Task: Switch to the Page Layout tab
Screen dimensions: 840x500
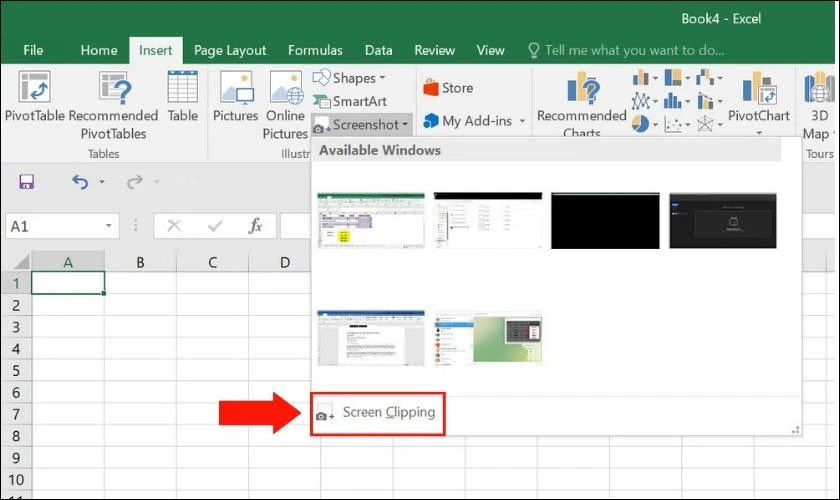Action: click(x=230, y=50)
